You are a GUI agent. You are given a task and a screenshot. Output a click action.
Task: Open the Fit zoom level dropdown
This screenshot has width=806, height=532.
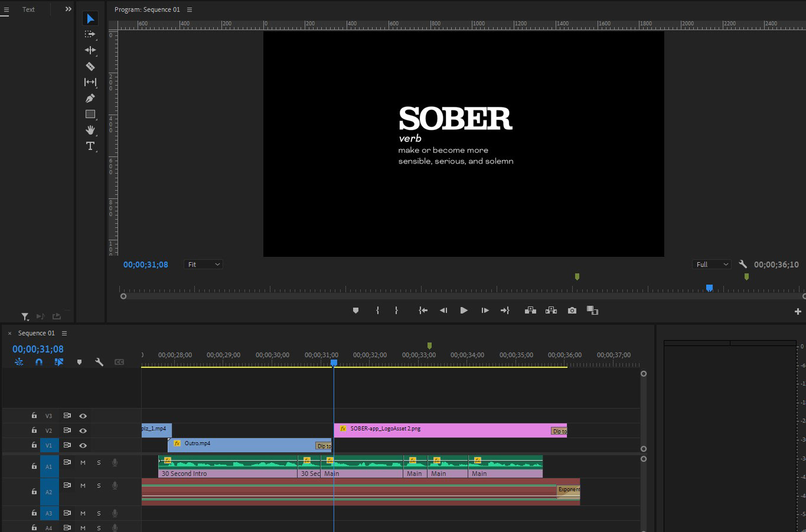pyautogui.click(x=203, y=265)
